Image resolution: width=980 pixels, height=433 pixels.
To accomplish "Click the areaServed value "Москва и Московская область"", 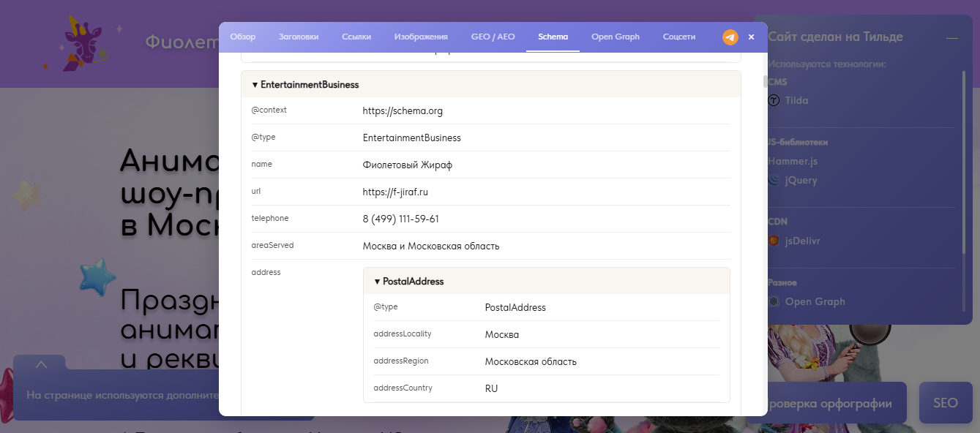I will 431,246.
